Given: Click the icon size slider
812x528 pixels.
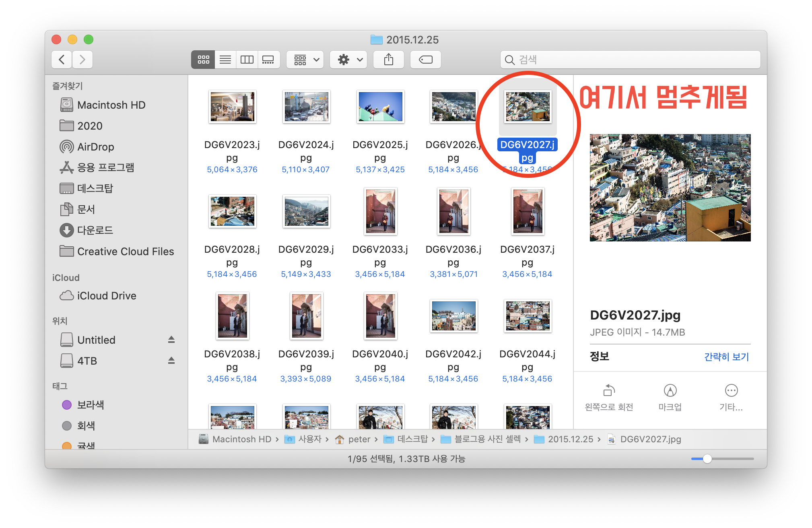Looking at the screenshot, I should click(707, 459).
